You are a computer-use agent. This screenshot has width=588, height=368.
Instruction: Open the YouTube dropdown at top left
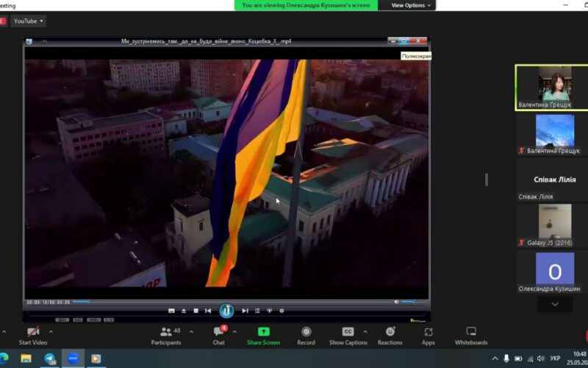click(x=29, y=21)
